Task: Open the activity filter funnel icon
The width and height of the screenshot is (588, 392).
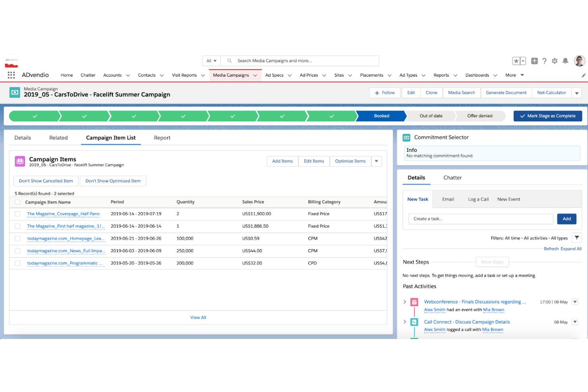Action: point(577,238)
